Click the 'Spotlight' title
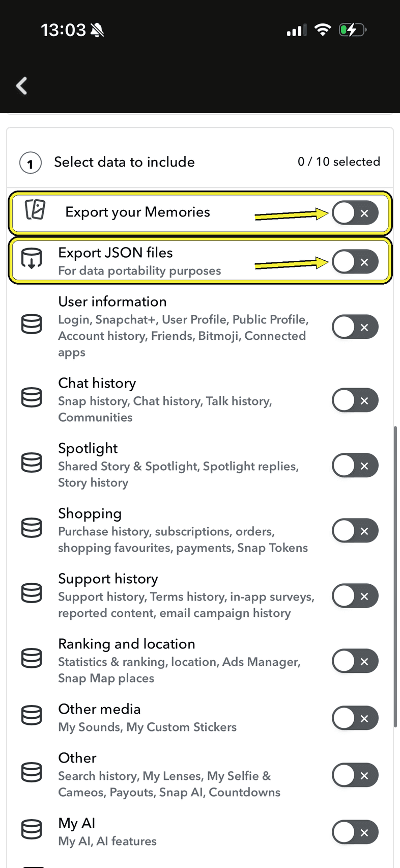The width and height of the screenshot is (400, 868). (88, 448)
